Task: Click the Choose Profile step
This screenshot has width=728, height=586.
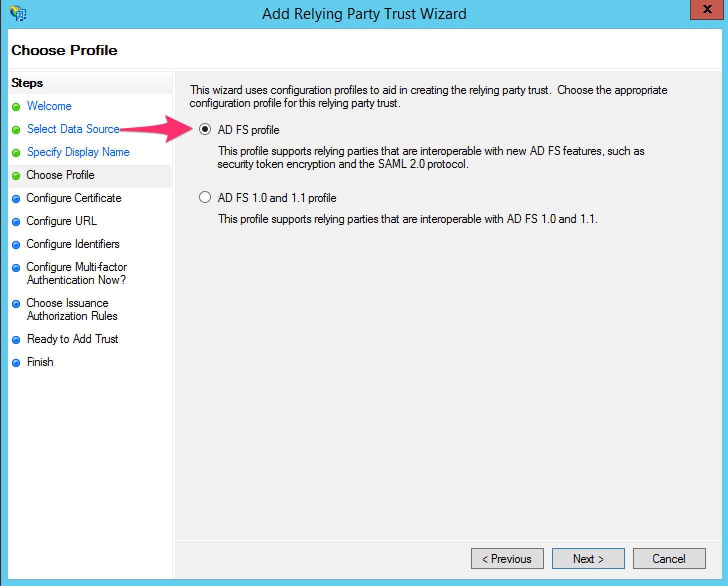Action: pos(60,175)
